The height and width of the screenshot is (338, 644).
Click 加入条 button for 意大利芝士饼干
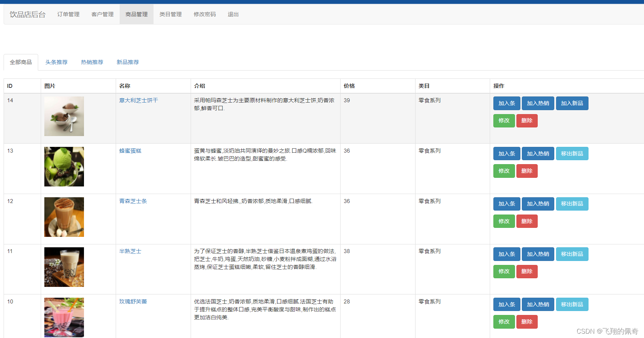click(506, 103)
